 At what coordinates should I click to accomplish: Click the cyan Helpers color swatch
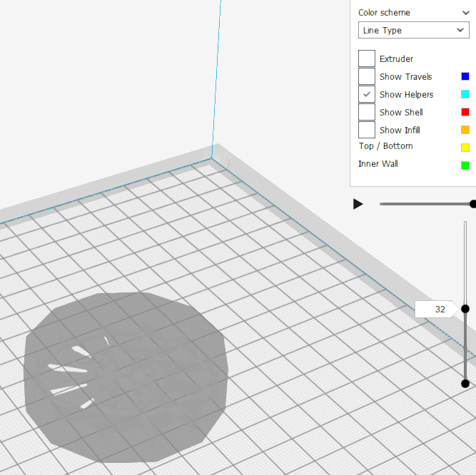tap(465, 94)
